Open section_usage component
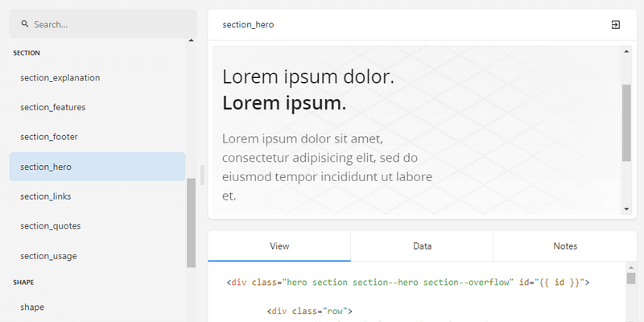 [48, 256]
